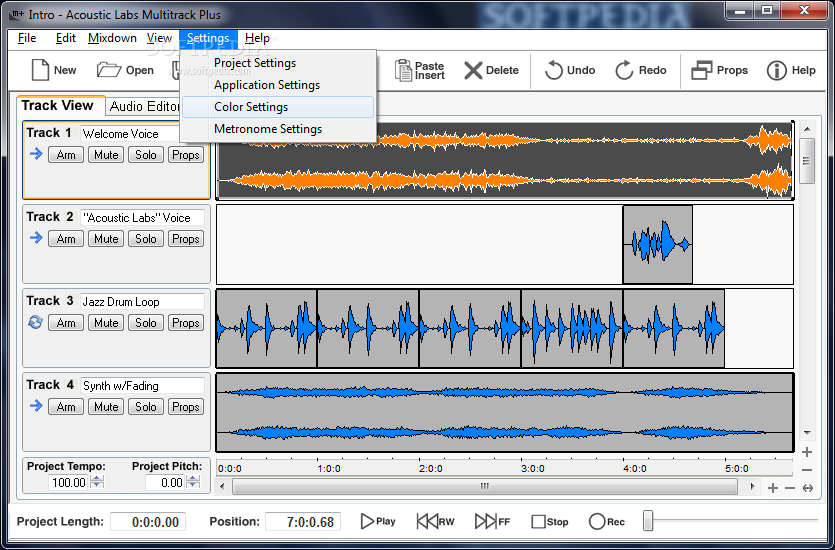This screenshot has height=550, width=835.
Task: Click the blue arrow icon on Track 2
Action: 36,238
